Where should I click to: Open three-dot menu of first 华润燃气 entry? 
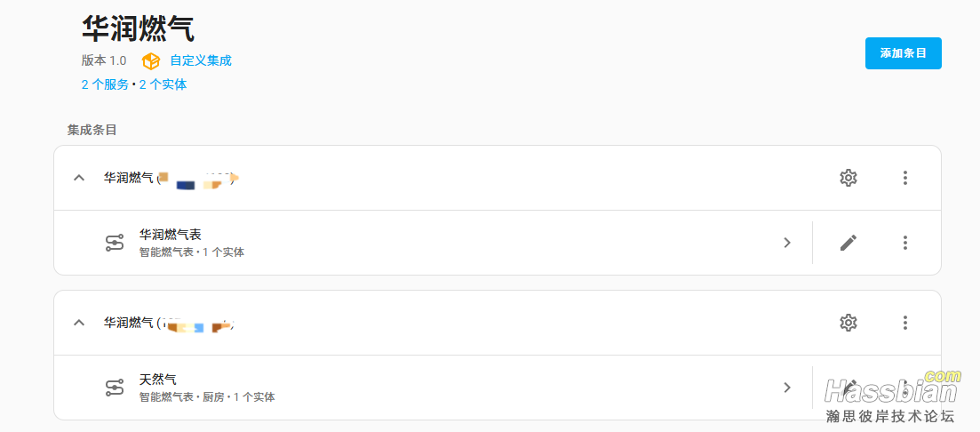tap(905, 178)
